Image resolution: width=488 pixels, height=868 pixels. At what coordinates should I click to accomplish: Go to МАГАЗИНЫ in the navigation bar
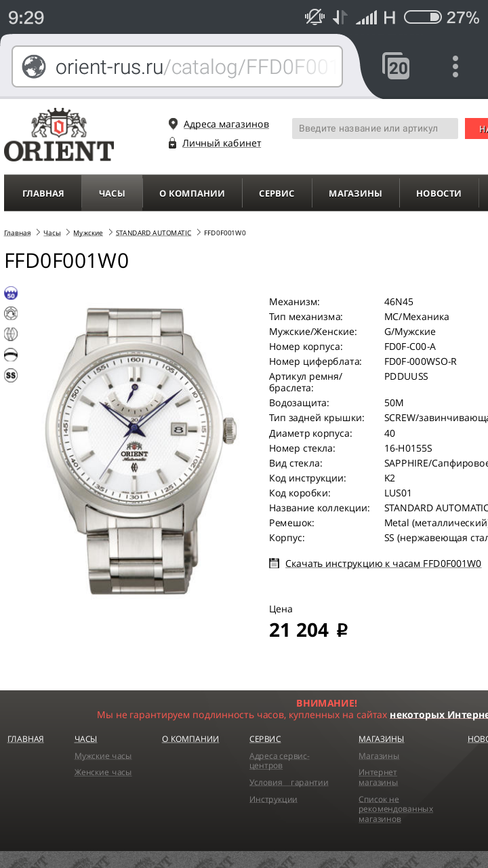[x=355, y=193]
